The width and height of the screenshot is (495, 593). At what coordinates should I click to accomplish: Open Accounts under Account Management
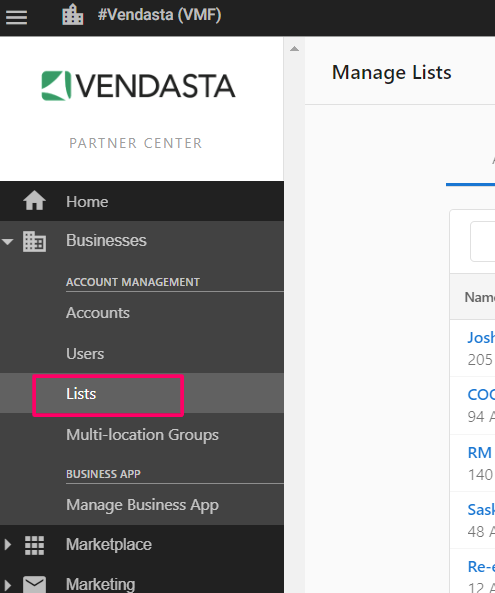coord(98,313)
